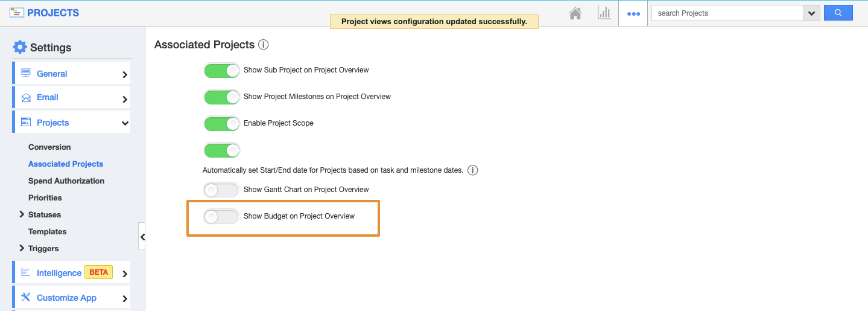Open the reports bar chart icon
Screen dimensions: 868x311
coord(604,13)
